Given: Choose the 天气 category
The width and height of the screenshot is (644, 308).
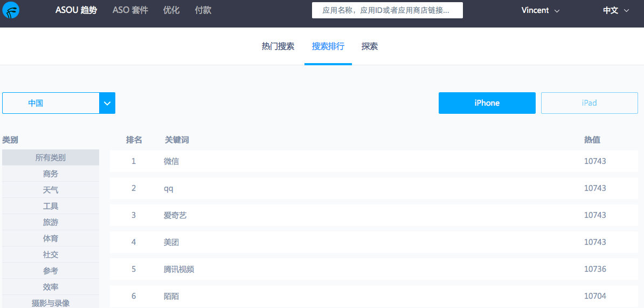Looking at the screenshot, I should tap(51, 190).
